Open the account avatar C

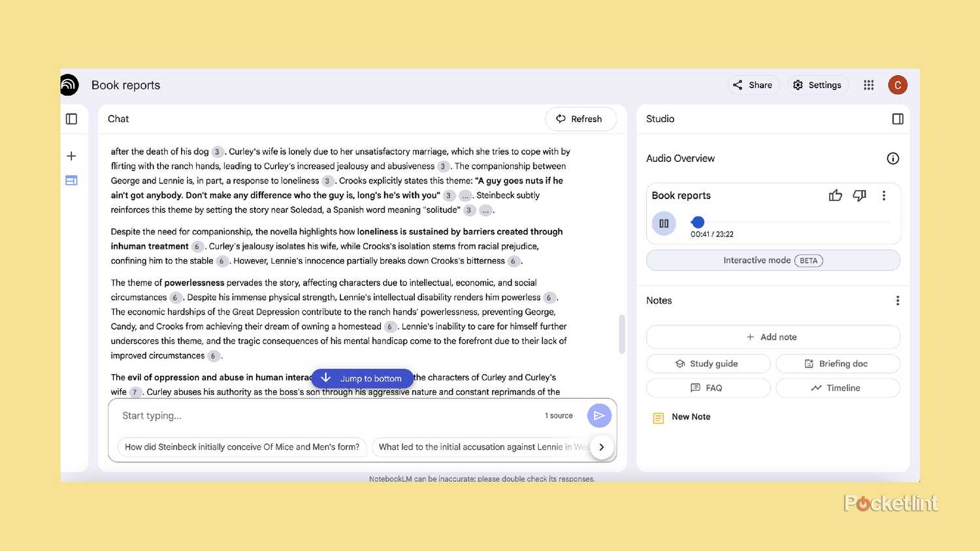point(898,85)
